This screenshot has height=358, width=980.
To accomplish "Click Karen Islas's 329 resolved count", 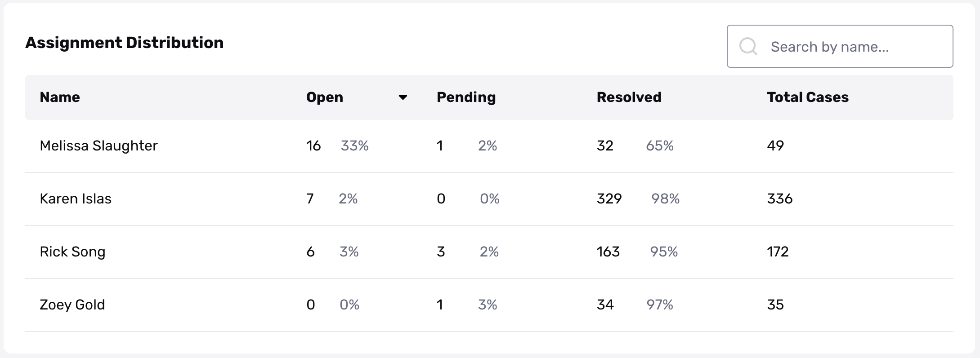I will pyautogui.click(x=609, y=199).
